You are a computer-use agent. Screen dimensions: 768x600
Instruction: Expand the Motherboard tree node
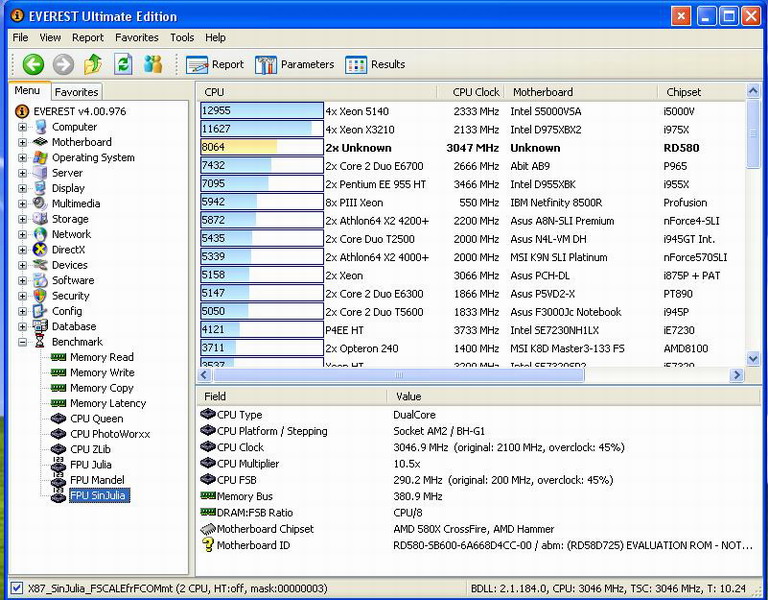(x=22, y=142)
